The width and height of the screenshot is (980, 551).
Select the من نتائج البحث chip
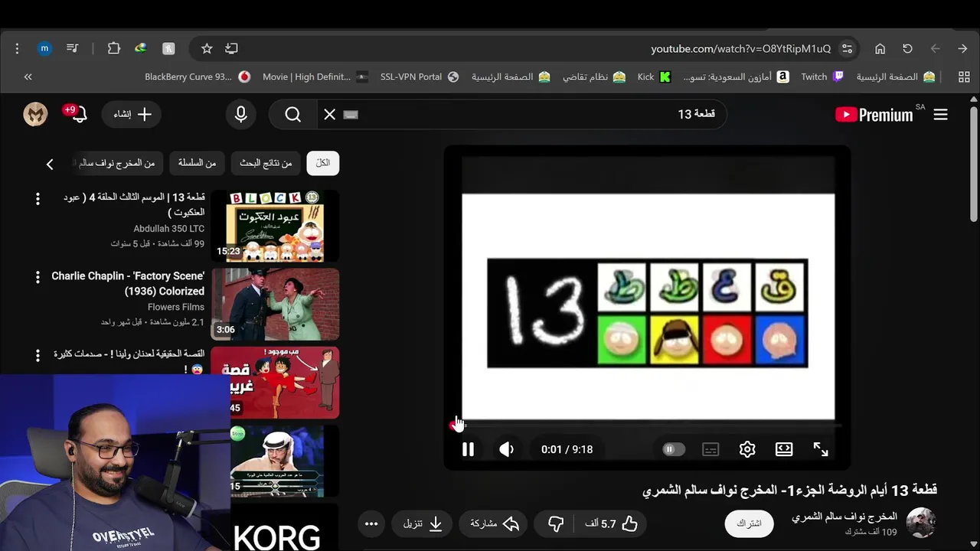[x=266, y=163]
